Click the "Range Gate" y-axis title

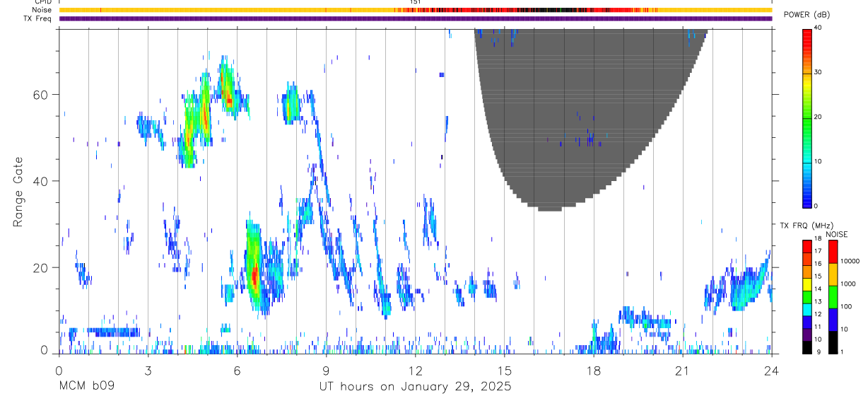pos(18,192)
